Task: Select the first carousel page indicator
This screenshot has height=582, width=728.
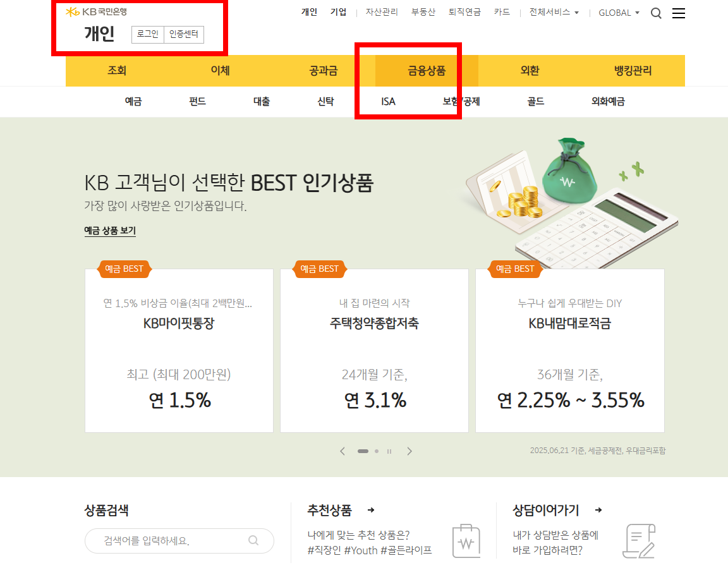Action: click(x=363, y=451)
